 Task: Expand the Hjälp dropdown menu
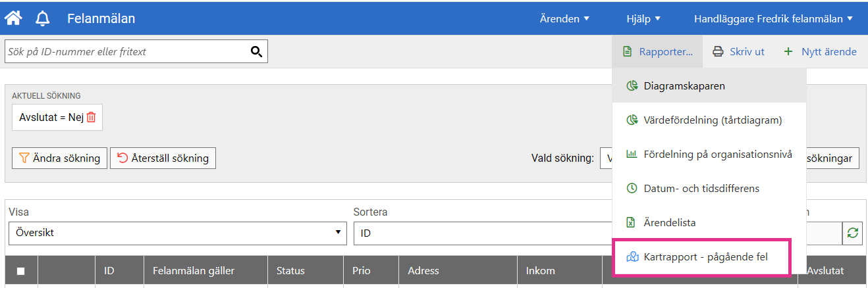click(x=643, y=19)
